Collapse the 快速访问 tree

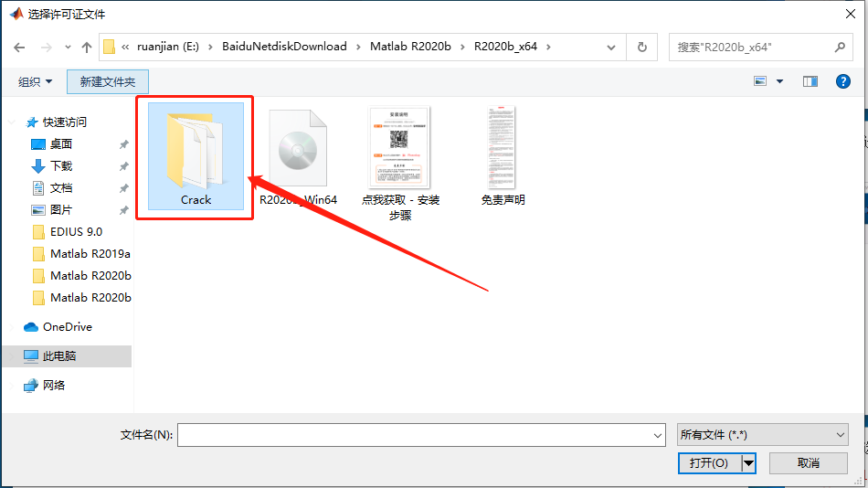(x=12, y=122)
